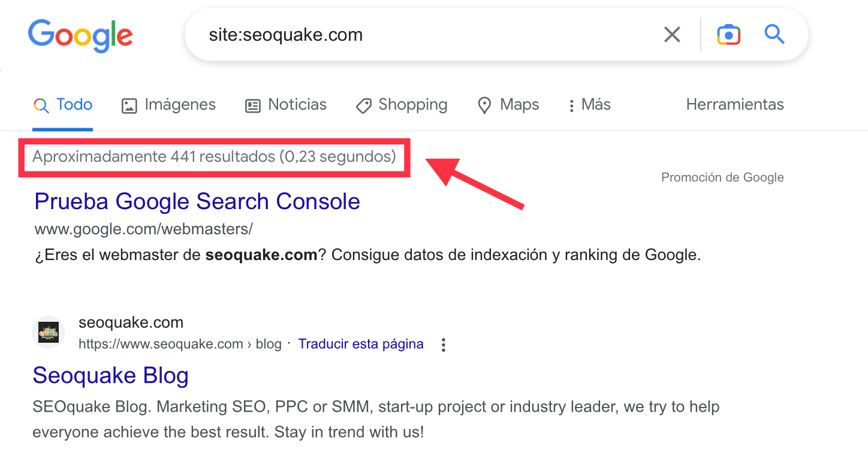Clear the query with the X icon
The image size is (868, 456).
coord(671,34)
